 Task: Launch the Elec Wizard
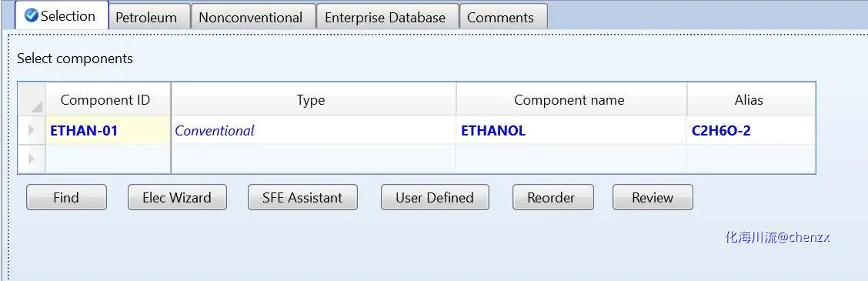177,197
